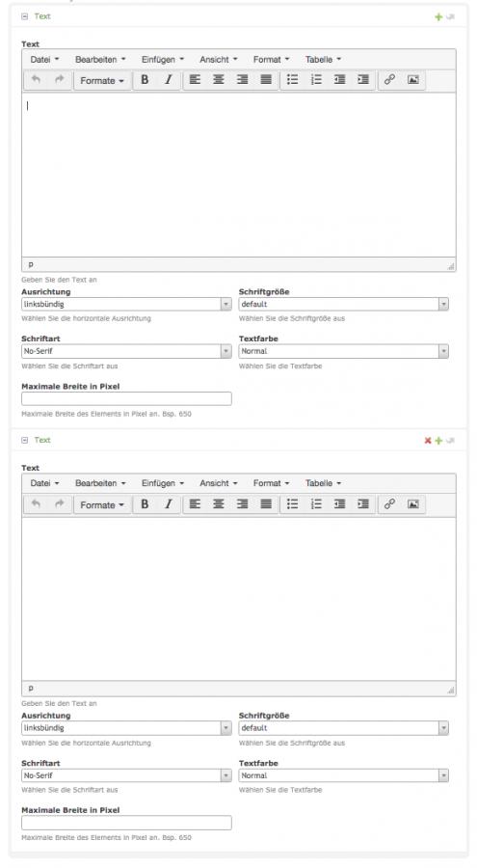Viewport: 477px width, 868px height.
Task: Open Tabelle menu in second editor
Action: 323,483
